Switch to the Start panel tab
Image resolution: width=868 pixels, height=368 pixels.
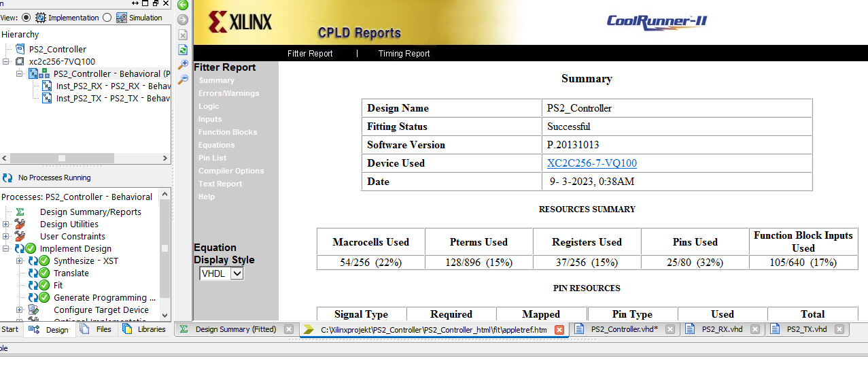(x=10, y=329)
